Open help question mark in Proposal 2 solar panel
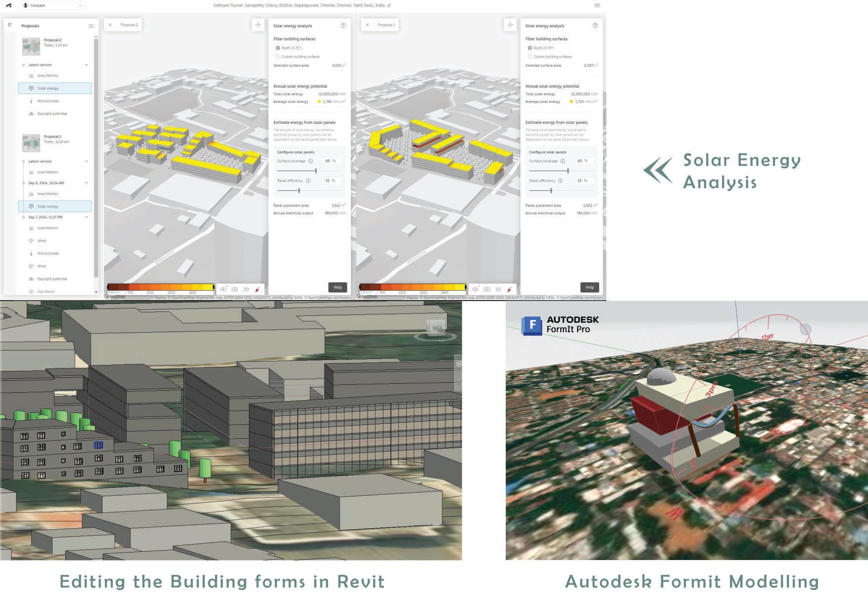The width and height of the screenshot is (868, 614). pos(343,26)
